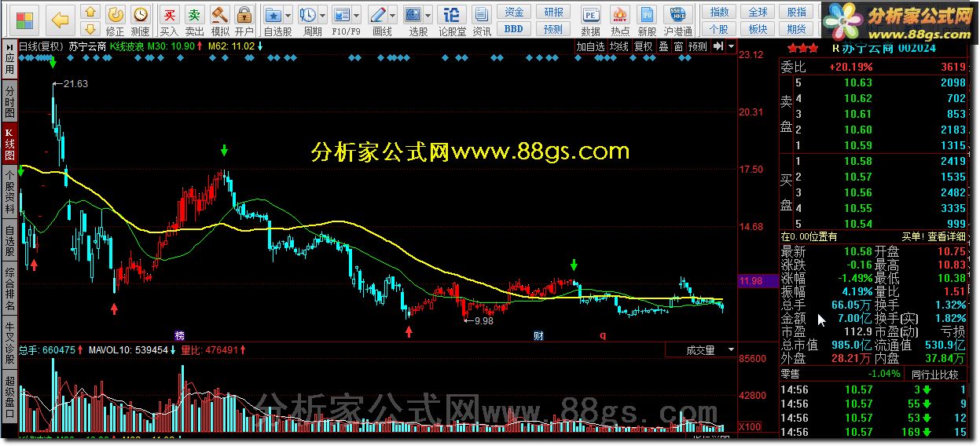Add stock with 加自选 button

[590, 46]
